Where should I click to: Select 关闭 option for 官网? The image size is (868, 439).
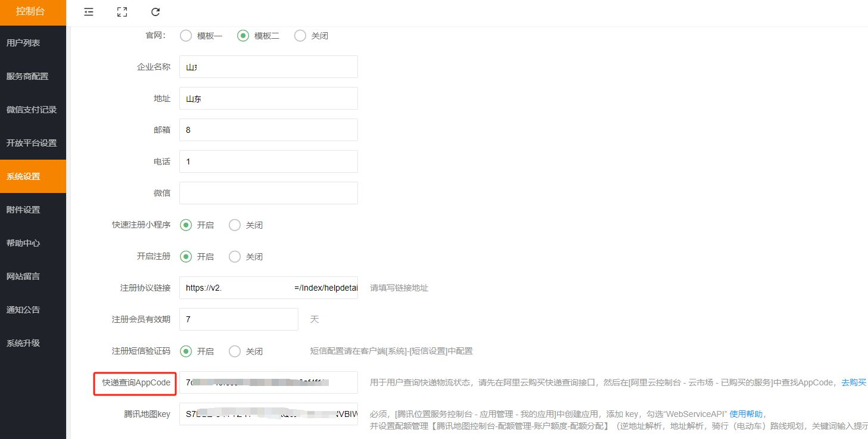[x=300, y=36]
